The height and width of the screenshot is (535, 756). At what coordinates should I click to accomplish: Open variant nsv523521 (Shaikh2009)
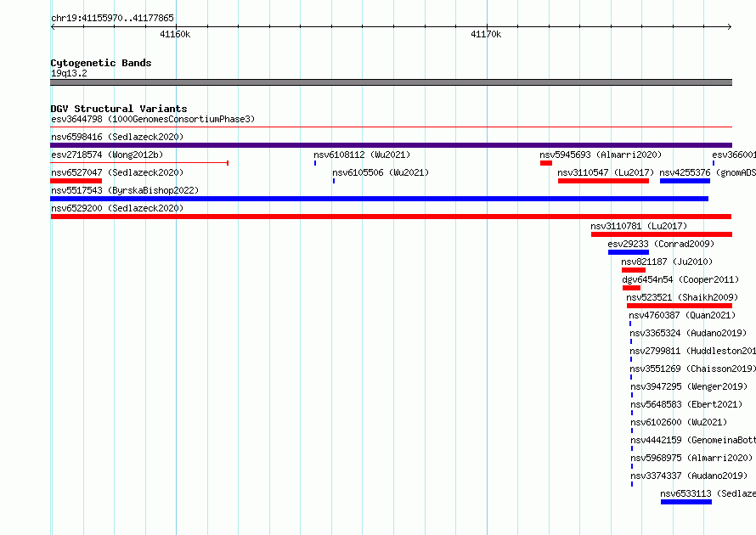(682, 297)
